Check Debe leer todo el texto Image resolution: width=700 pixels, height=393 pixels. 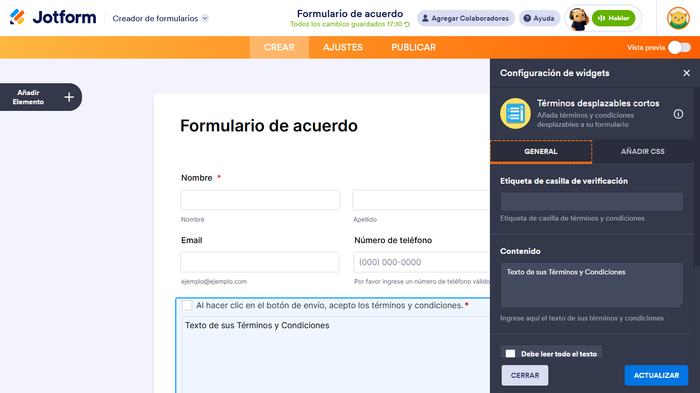tap(510, 354)
